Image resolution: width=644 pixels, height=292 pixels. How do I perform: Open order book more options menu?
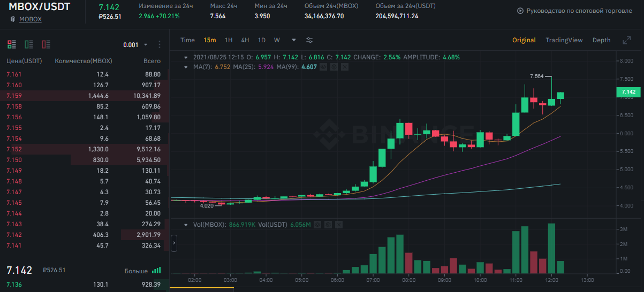[159, 45]
